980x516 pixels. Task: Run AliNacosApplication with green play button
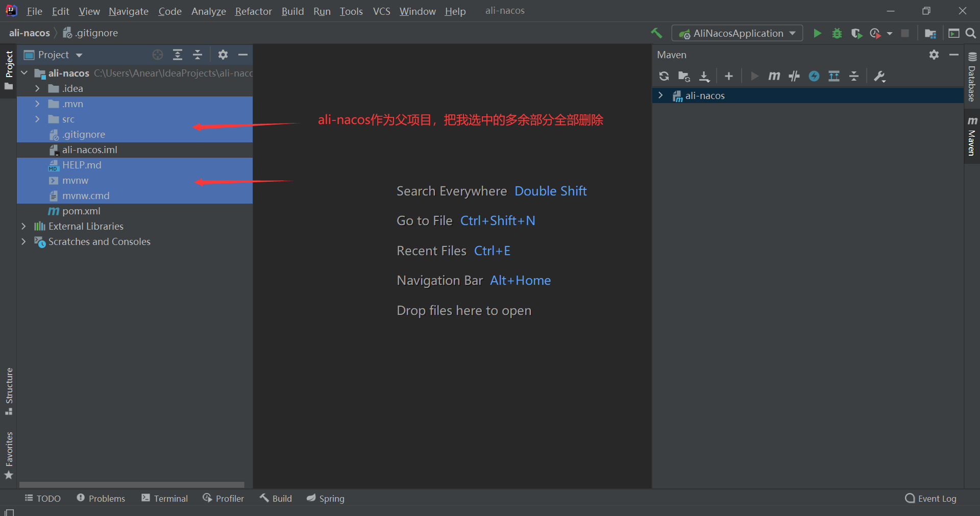coord(817,33)
